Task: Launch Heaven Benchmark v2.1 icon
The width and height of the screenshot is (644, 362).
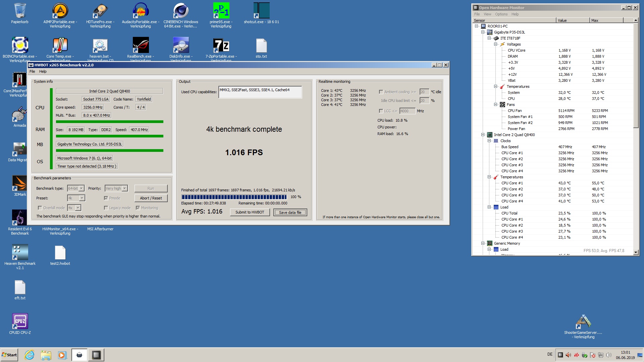Action: [x=20, y=252]
